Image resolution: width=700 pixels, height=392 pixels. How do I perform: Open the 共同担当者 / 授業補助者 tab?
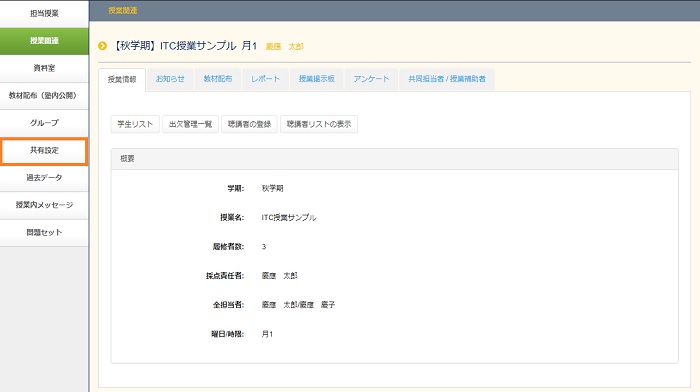(x=447, y=79)
